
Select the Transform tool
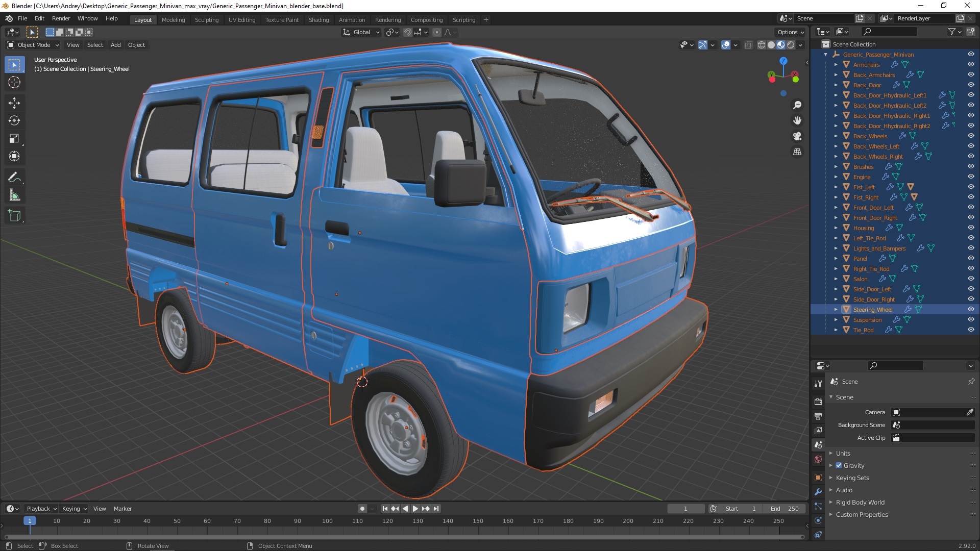(14, 157)
